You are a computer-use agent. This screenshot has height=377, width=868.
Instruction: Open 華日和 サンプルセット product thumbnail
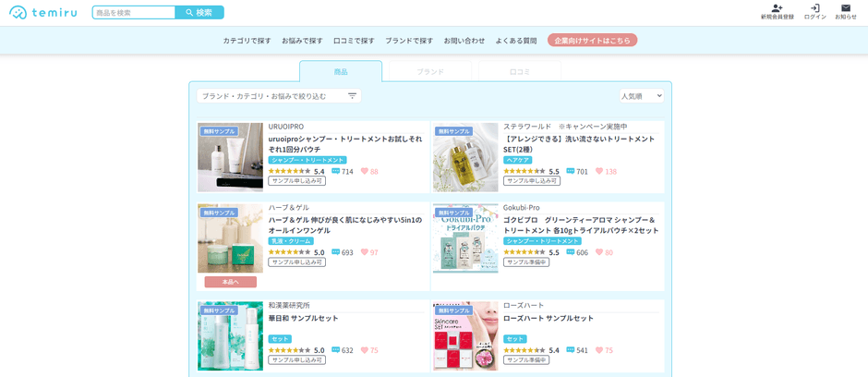pos(230,335)
